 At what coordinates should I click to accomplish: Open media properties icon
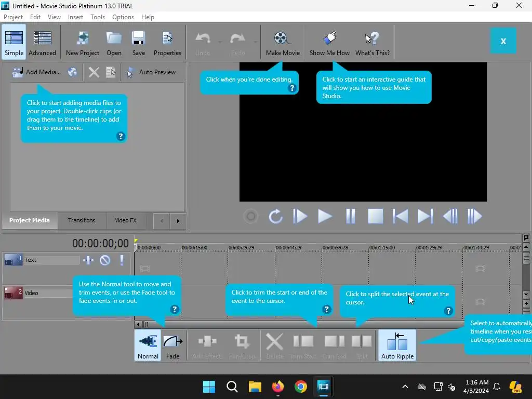click(111, 72)
